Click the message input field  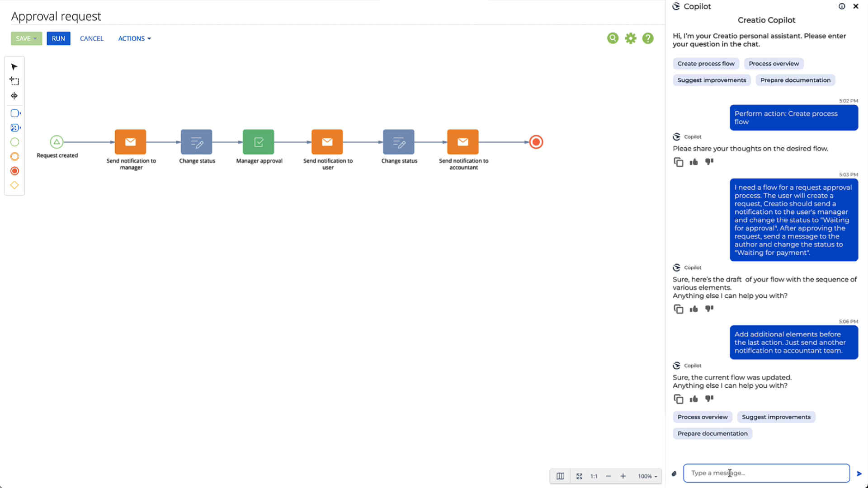point(767,473)
